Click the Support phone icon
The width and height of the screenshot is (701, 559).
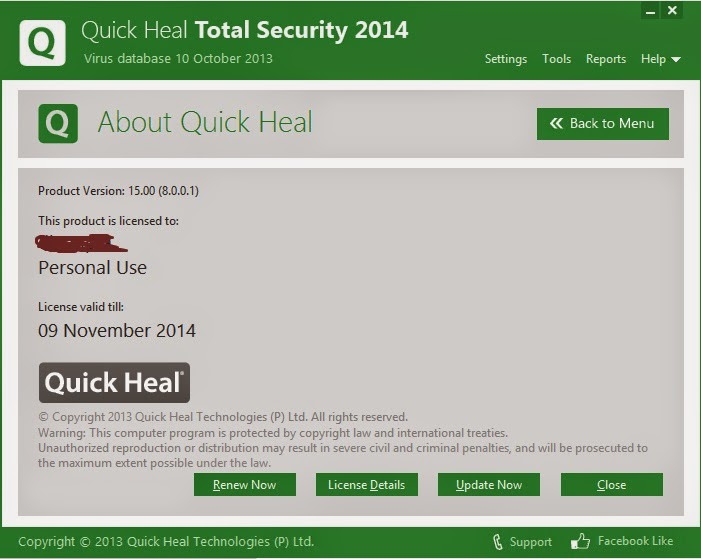click(497, 542)
